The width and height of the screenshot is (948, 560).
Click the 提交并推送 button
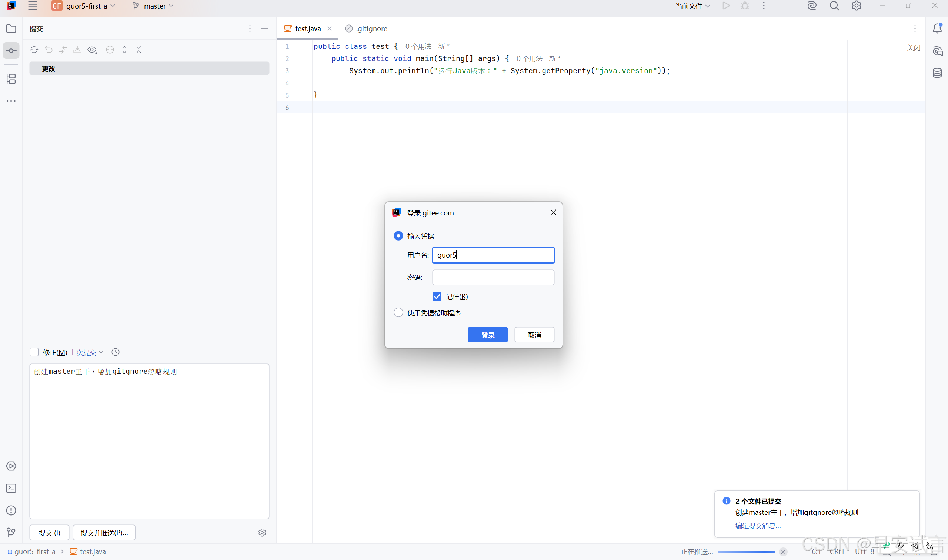tap(104, 533)
